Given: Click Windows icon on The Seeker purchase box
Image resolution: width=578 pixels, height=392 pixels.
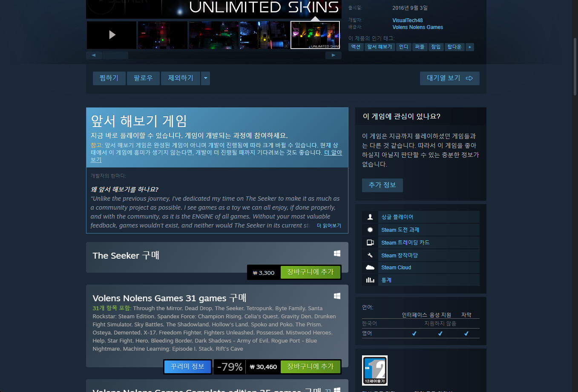Looking at the screenshot, I should (337, 254).
